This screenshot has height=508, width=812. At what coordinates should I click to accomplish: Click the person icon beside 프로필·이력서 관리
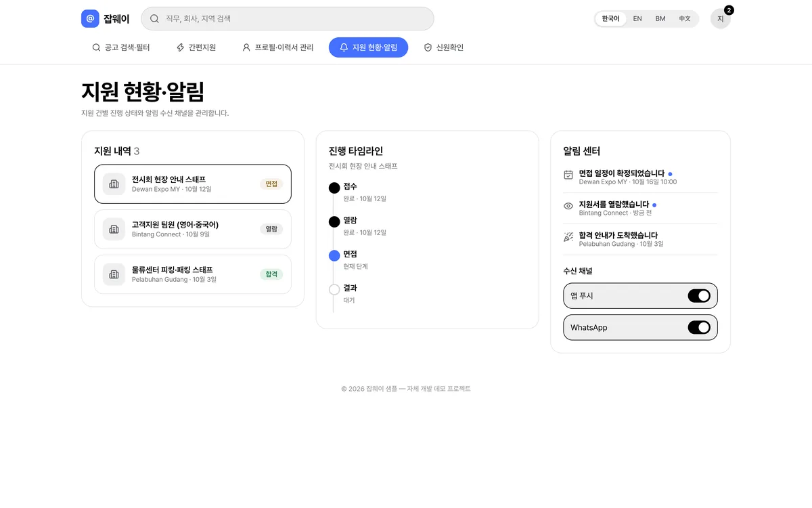coord(246,47)
